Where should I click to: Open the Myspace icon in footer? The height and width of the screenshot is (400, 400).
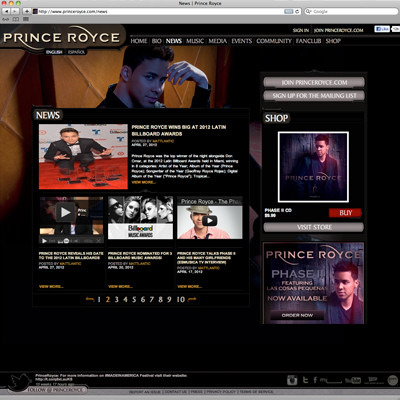coord(331,380)
